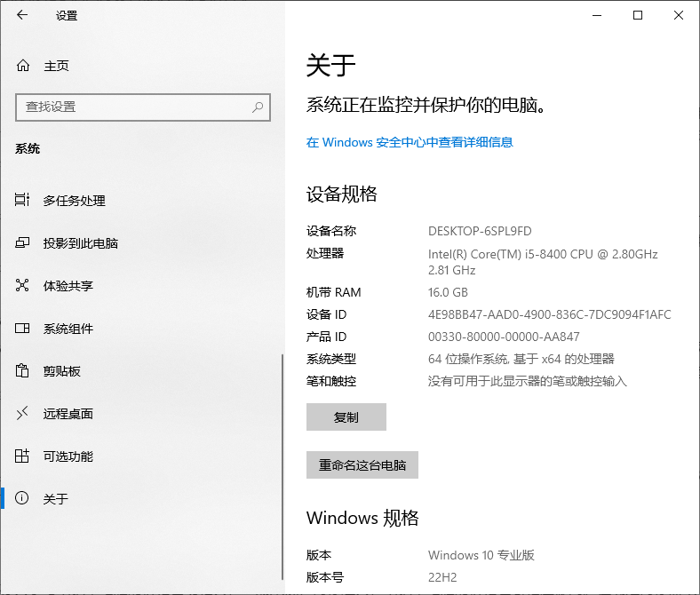Select device name DESKTOP-6SPL9FD text
The height and width of the screenshot is (595, 700).
tap(480, 231)
